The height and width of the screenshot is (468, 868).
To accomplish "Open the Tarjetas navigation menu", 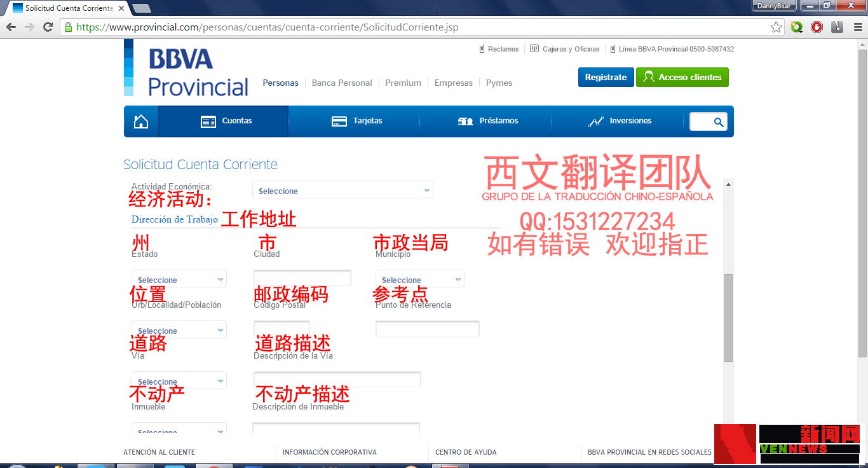I will (355, 121).
